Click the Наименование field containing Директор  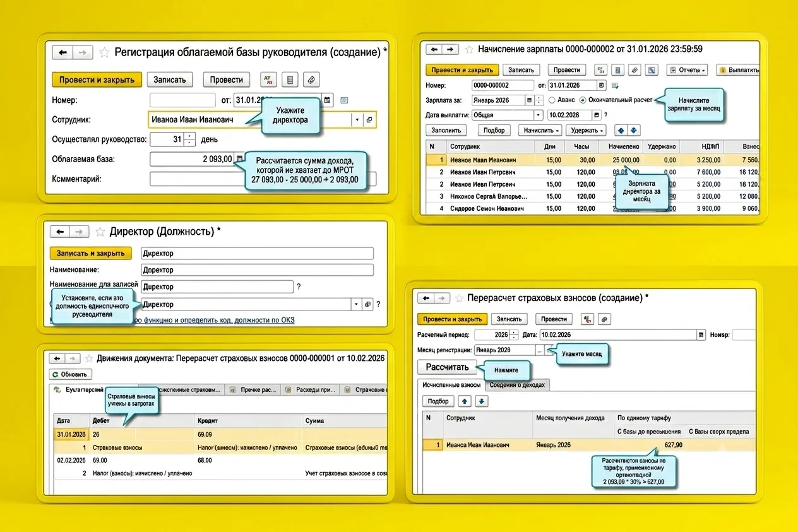pyautogui.click(x=258, y=270)
